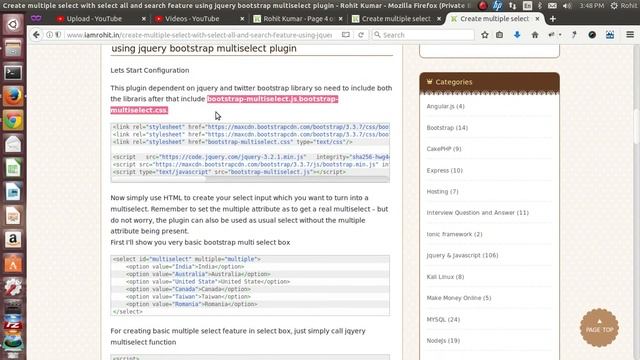The width and height of the screenshot is (640, 360).
Task: Open Make Money Online (5) category
Action: (x=459, y=298)
